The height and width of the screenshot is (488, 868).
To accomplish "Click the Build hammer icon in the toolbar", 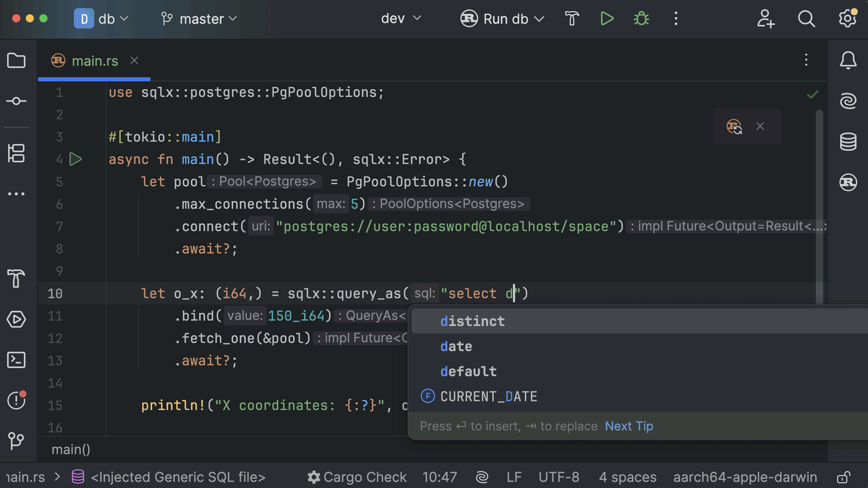I will click(572, 19).
